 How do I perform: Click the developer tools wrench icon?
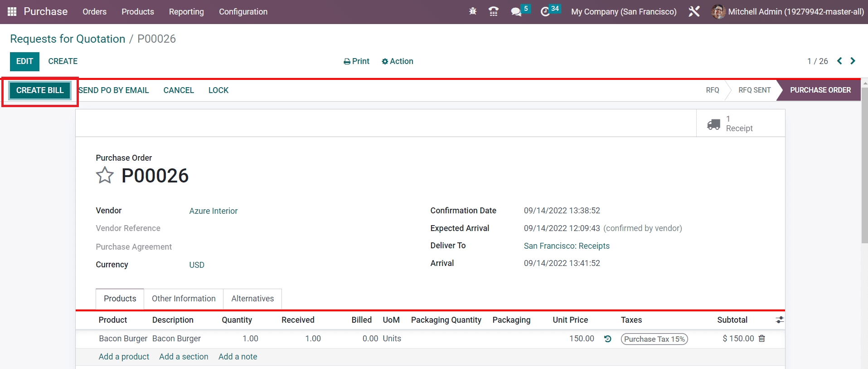694,12
